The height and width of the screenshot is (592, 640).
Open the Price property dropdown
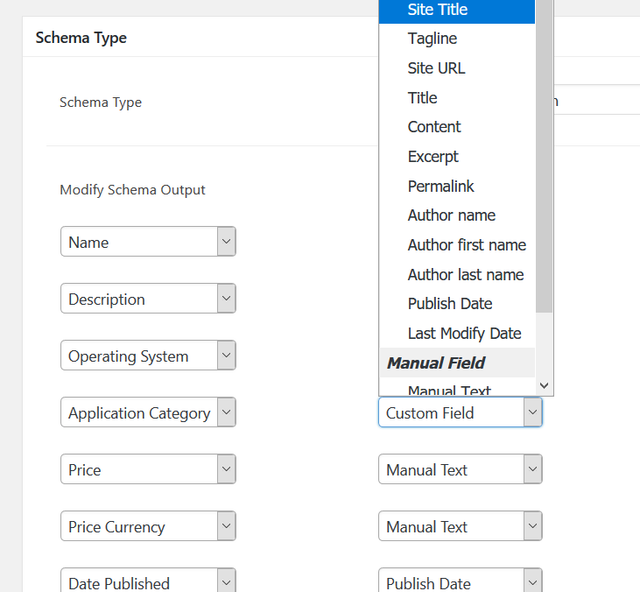[148, 469]
